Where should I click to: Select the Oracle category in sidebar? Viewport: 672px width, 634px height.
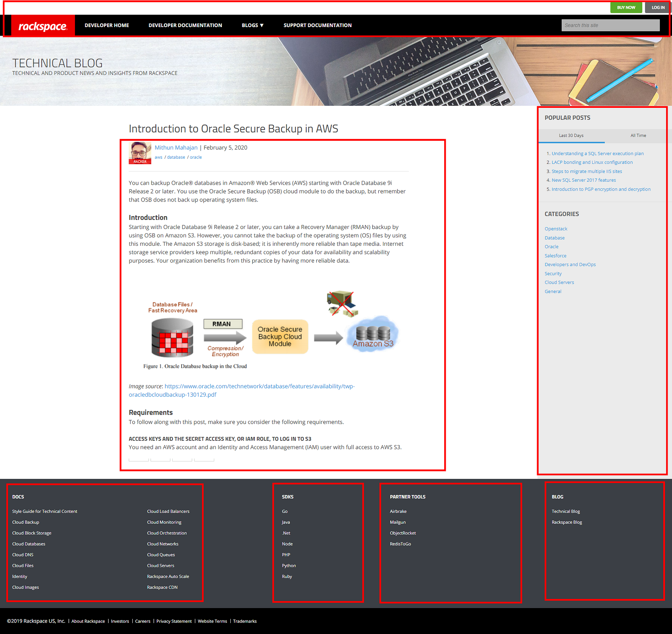coord(551,247)
